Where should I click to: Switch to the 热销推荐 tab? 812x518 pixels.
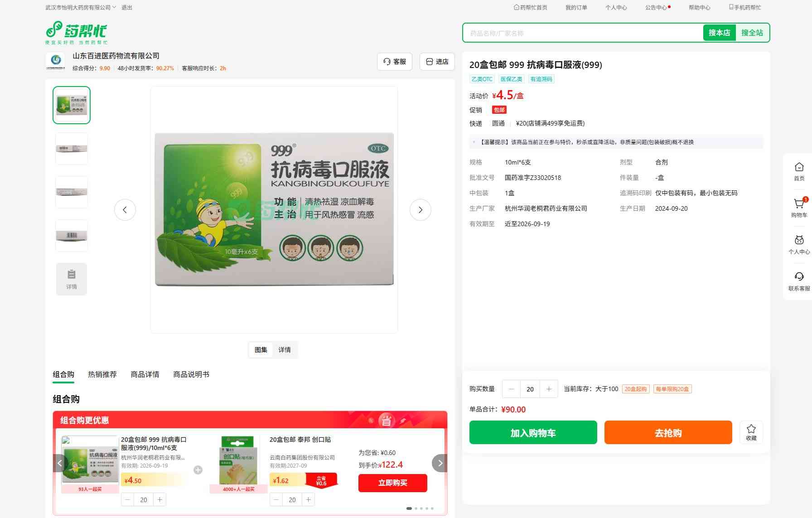102,374
